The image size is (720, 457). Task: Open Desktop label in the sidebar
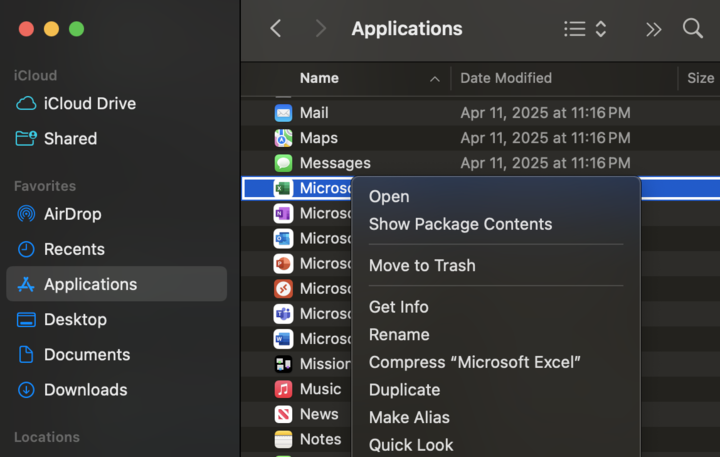[75, 319]
